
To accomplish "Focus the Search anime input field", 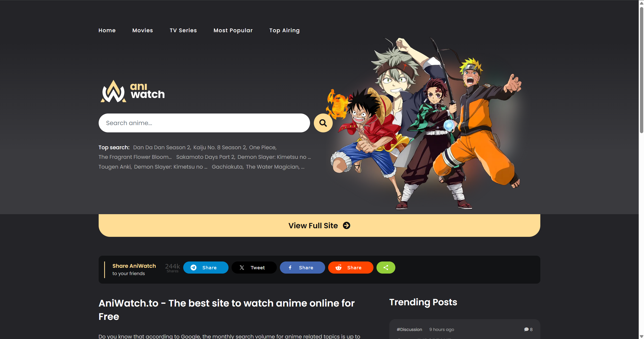I will (204, 123).
